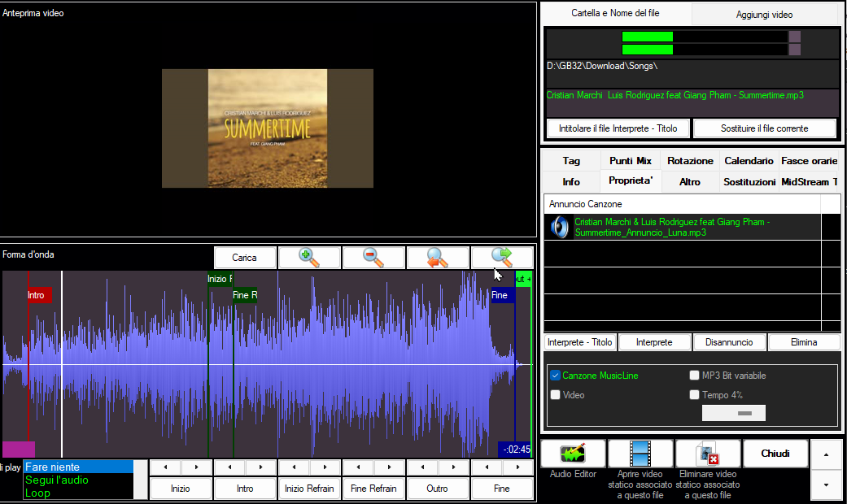
Task: Uncheck the Canzone MusicLine checkbox
Action: pyautogui.click(x=555, y=376)
